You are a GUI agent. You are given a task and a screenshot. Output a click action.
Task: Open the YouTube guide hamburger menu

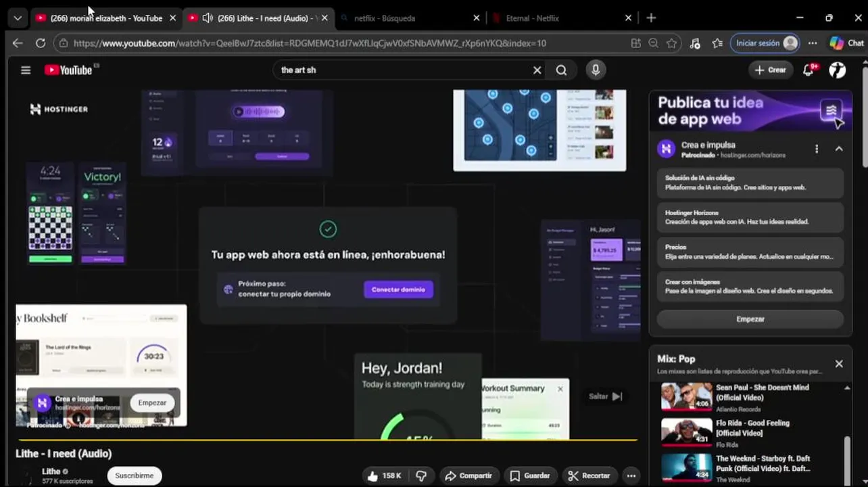click(26, 70)
